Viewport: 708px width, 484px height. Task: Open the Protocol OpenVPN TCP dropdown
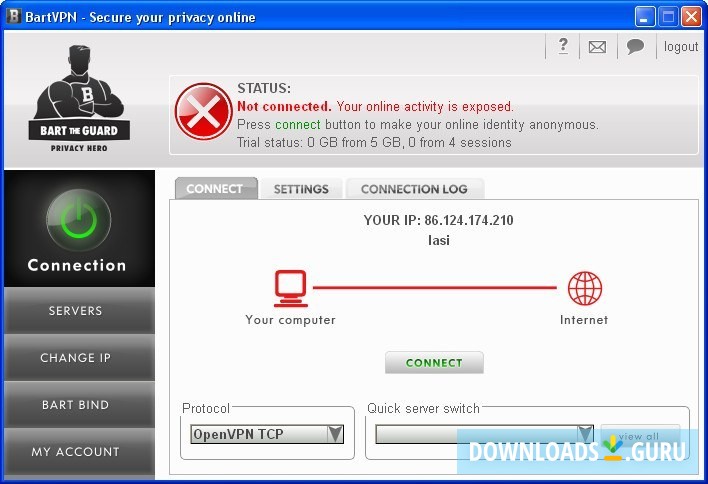pyautogui.click(x=267, y=434)
